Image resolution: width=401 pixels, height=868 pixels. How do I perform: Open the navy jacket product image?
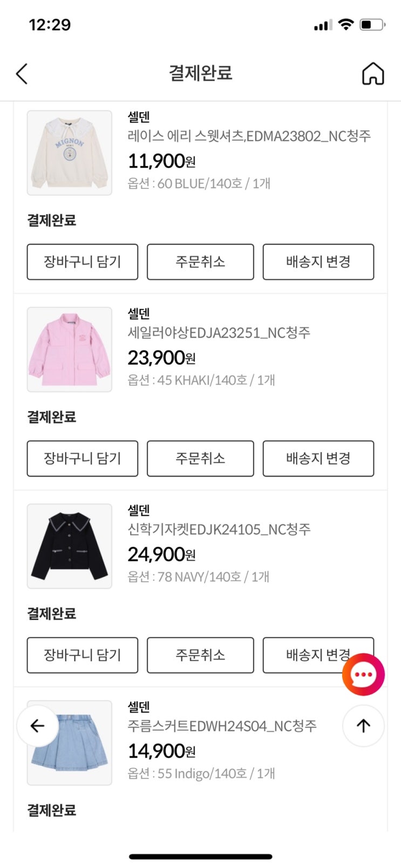click(x=70, y=546)
